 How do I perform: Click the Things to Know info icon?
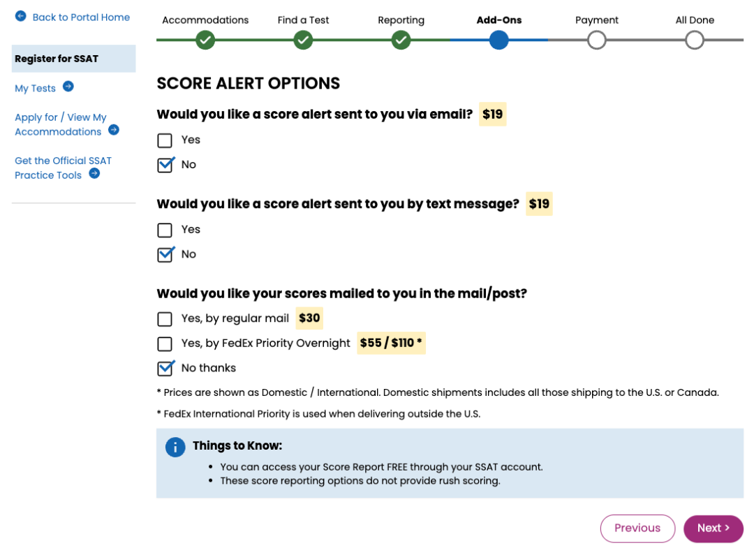[175, 447]
